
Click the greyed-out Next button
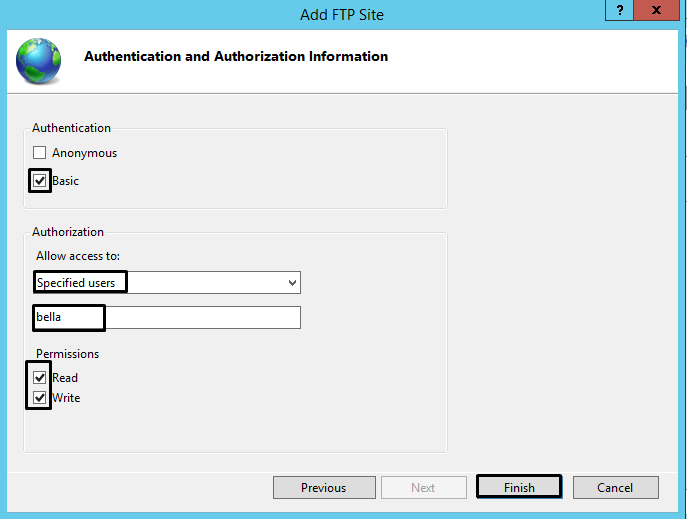click(x=423, y=488)
